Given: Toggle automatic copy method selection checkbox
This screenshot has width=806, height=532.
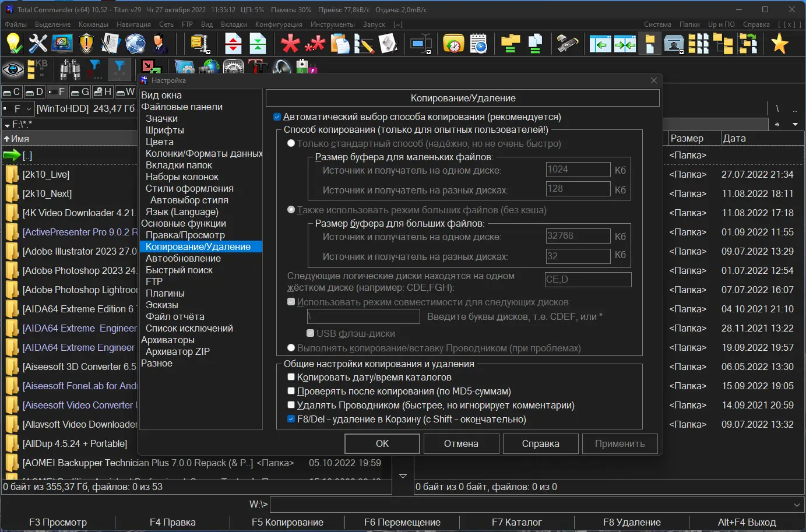Looking at the screenshot, I should 277,117.
